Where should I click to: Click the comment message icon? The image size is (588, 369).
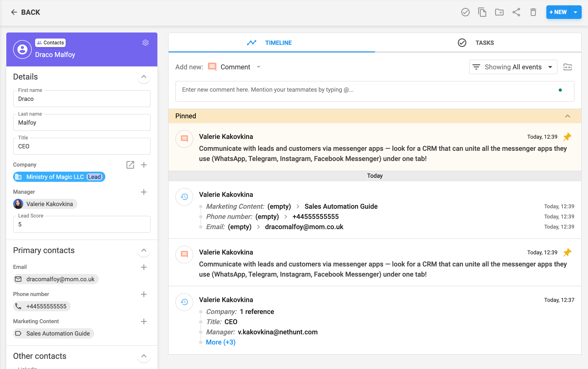(211, 67)
